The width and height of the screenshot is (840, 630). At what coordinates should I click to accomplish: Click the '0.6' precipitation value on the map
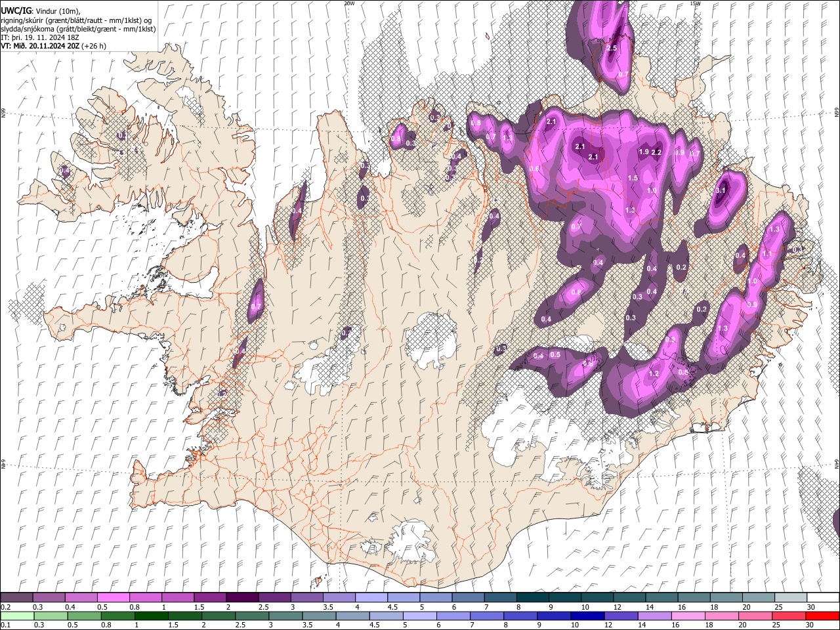coord(534,169)
